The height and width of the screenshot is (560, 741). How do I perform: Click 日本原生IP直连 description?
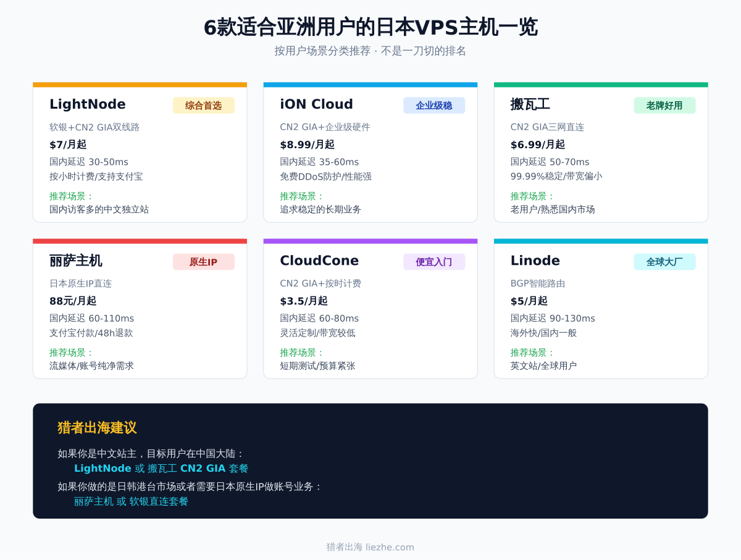(80, 283)
